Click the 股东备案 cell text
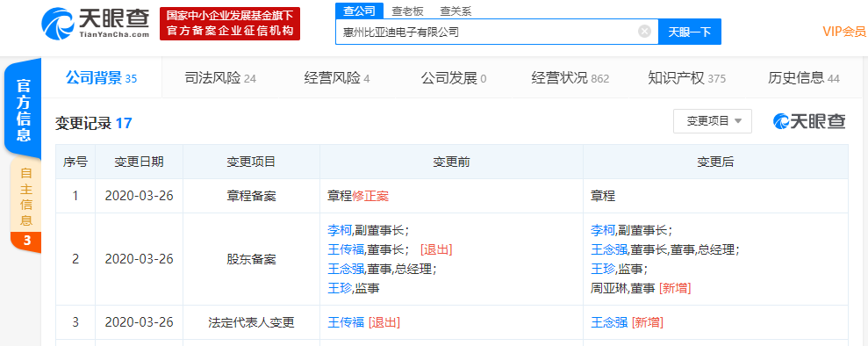The height and width of the screenshot is (346, 868). [x=251, y=259]
